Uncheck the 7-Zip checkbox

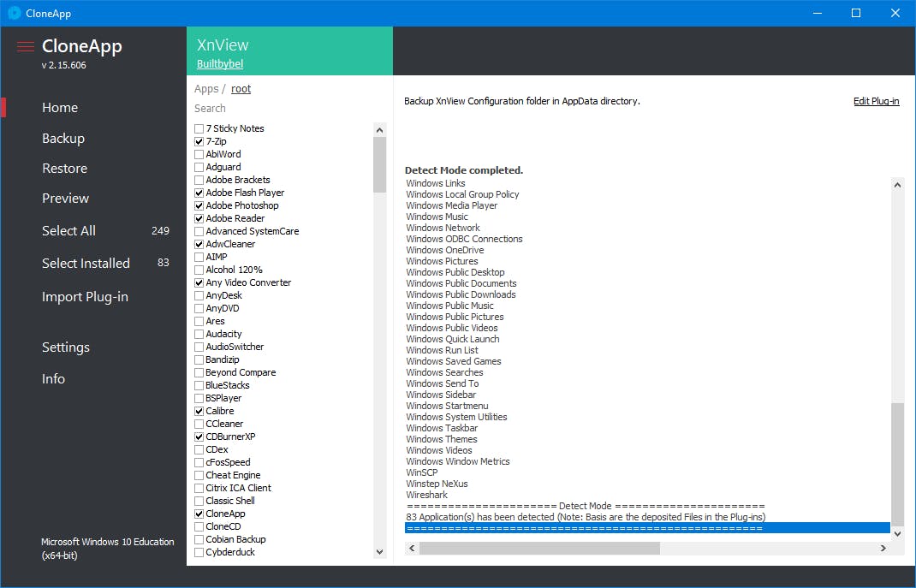pyautogui.click(x=199, y=141)
